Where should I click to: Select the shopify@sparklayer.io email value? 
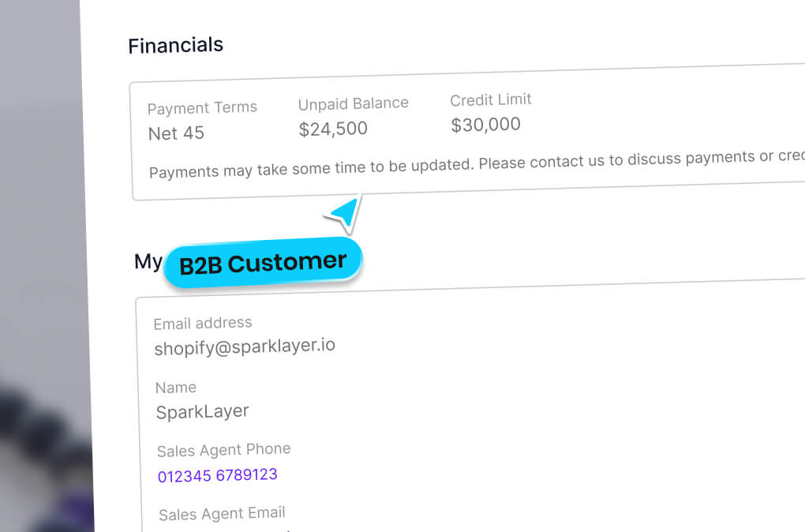[x=245, y=347]
